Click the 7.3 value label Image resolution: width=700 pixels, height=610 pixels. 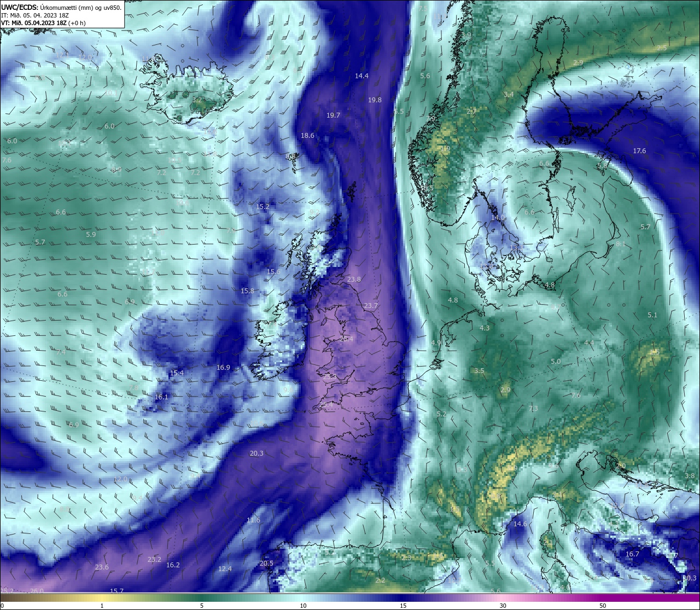tap(533, 409)
